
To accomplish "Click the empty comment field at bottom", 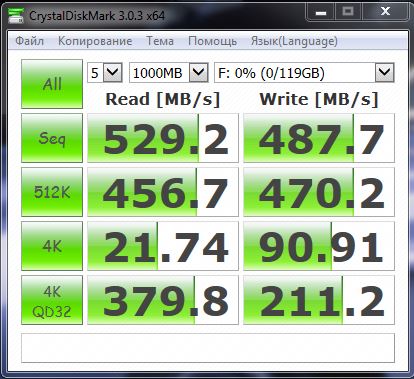I will (x=208, y=348).
